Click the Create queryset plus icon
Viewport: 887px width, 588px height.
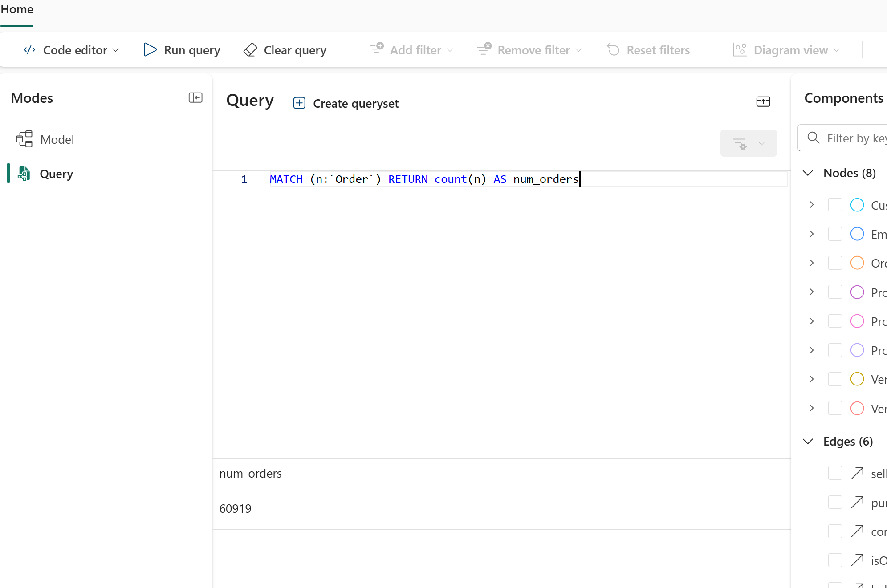pyautogui.click(x=299, y=103)
